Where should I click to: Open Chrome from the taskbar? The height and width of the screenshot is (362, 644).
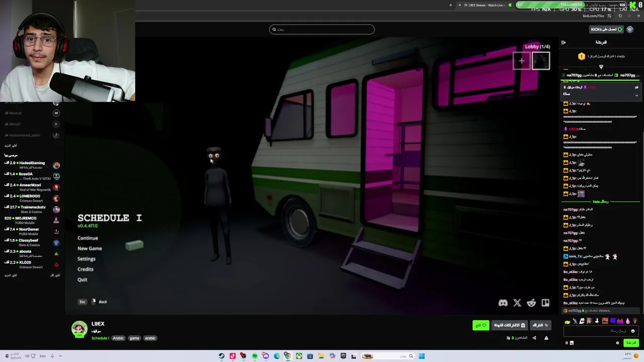coord(288,356)
